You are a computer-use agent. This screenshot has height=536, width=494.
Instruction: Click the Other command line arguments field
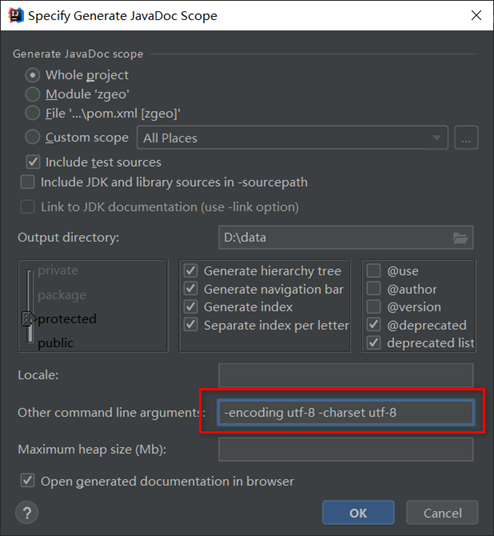pos(346,413)
